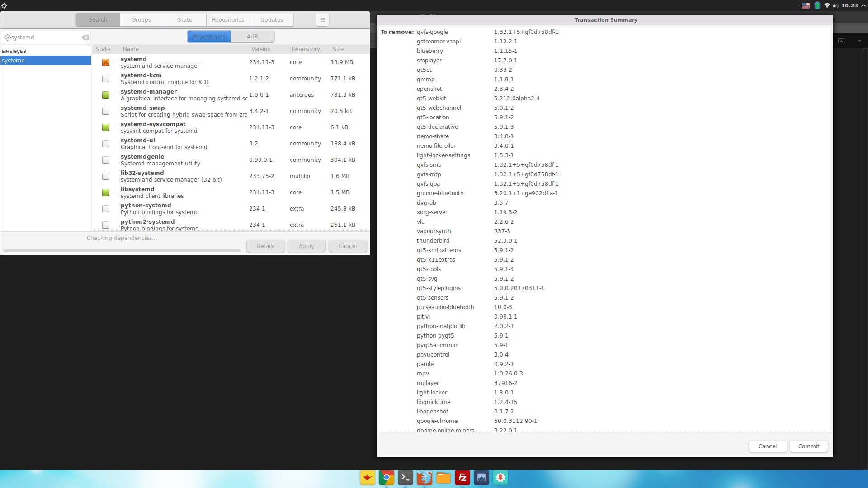Switch to the Updates tab

pyautogui.click(x=272, y=20)
